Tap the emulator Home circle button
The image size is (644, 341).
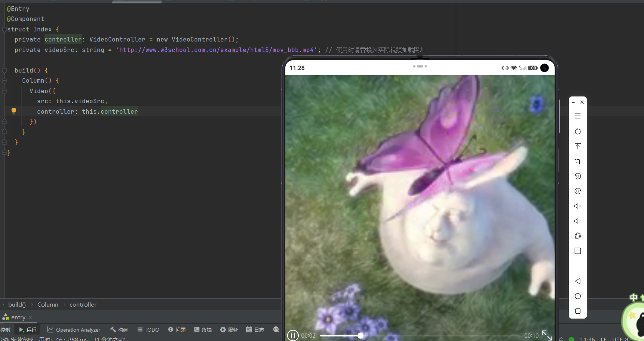578,296
